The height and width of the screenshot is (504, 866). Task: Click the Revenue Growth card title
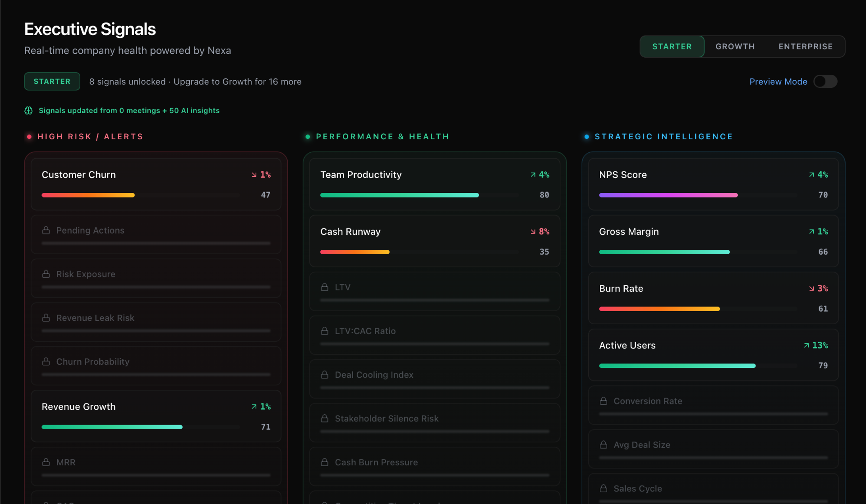78,407
